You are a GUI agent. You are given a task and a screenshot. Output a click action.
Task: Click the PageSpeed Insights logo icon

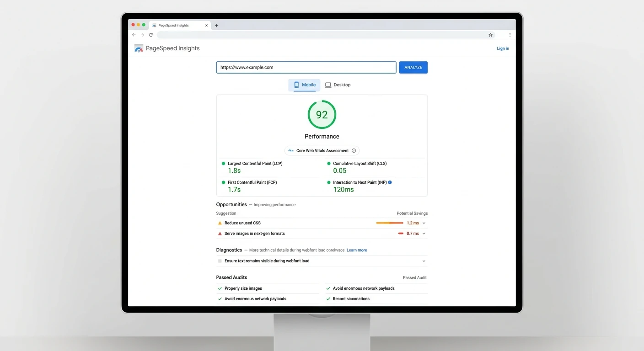(x=139, y=48)
